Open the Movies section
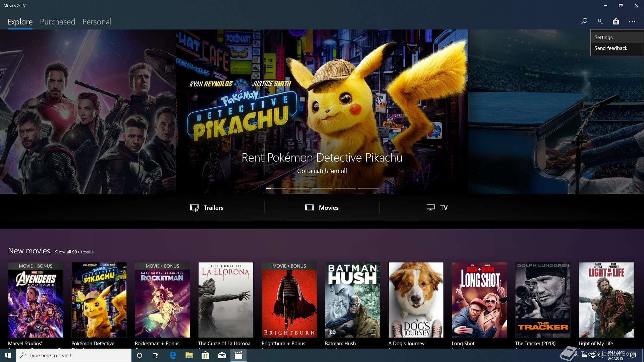Screen dimensions: 644x362 click(322, 208)
